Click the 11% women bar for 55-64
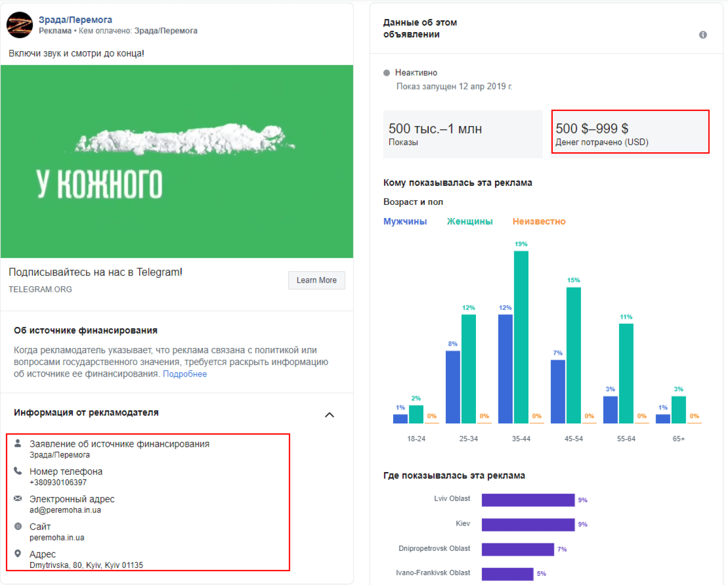Viewport: 728px width, 585px height. (x=626, y=373)
